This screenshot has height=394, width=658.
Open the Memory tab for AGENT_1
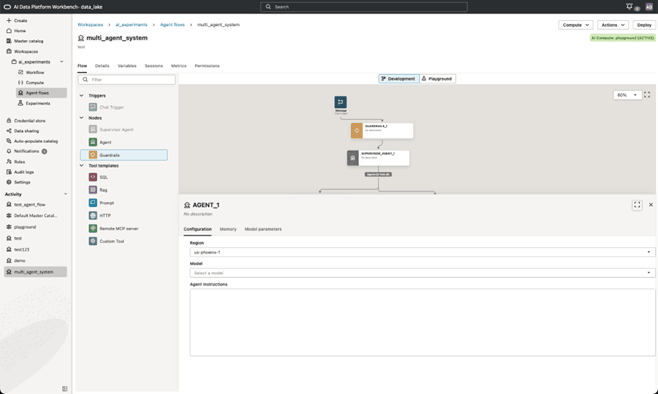[x=228, y=229]
